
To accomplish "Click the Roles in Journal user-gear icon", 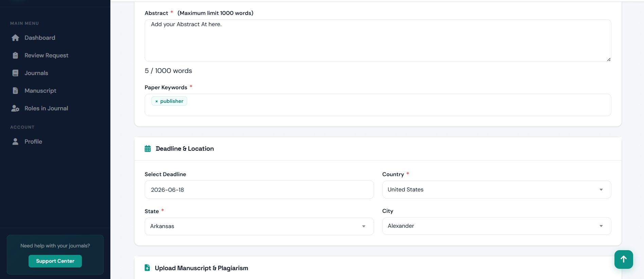I will [15, 108].
